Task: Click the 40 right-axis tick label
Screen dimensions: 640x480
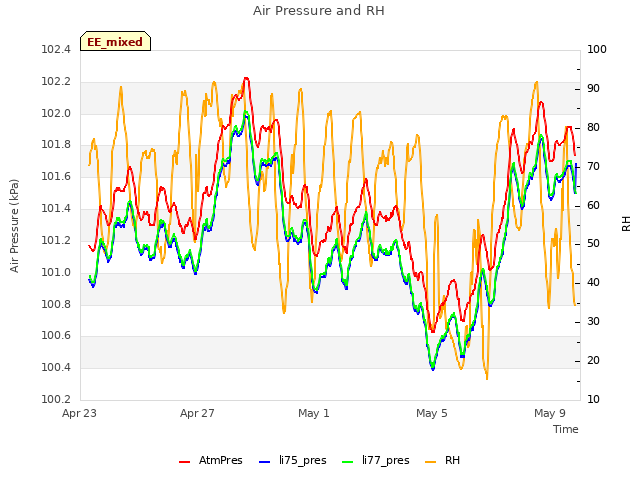Action: (x=593, y=283)
